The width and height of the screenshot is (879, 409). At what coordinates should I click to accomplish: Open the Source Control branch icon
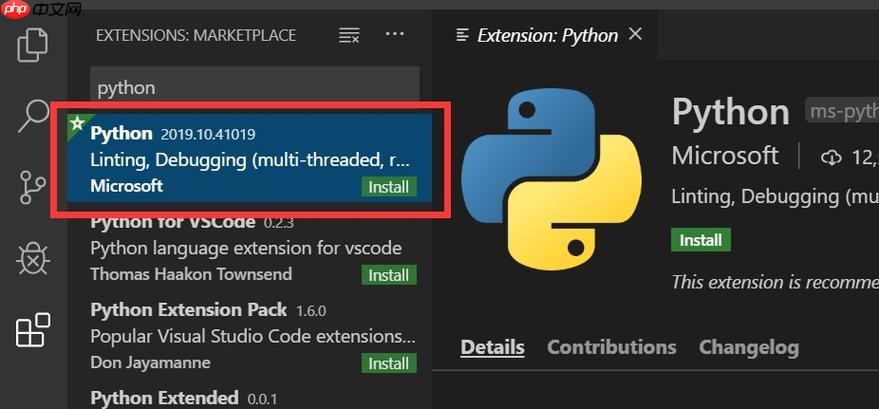[33, 186]
